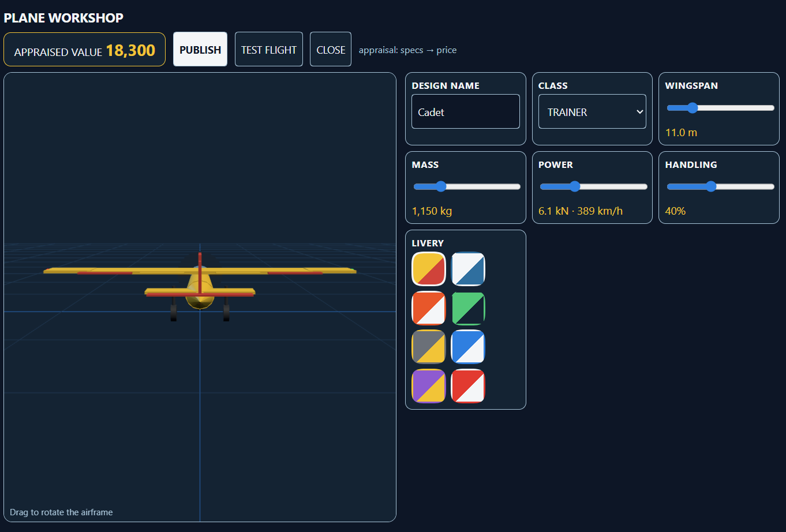Publish the plane design
The image size is (786, 532).
pyautogui.click(x=200, y=50)
